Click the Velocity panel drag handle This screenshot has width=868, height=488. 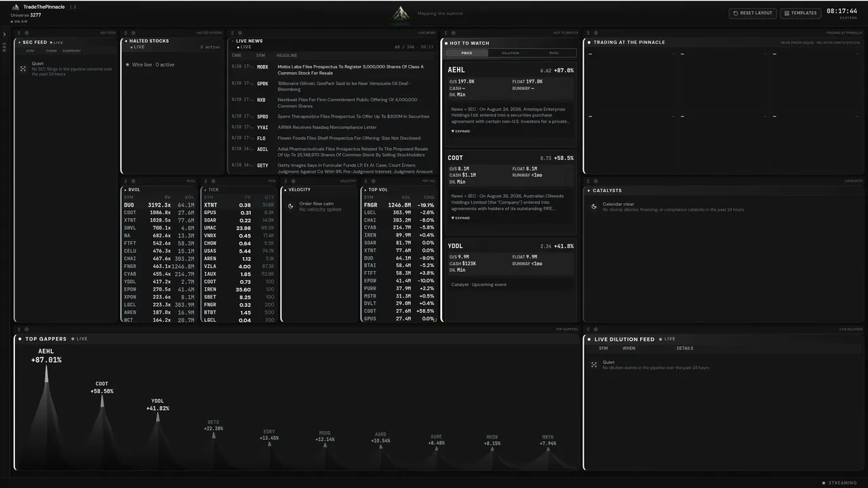point(285,181)
